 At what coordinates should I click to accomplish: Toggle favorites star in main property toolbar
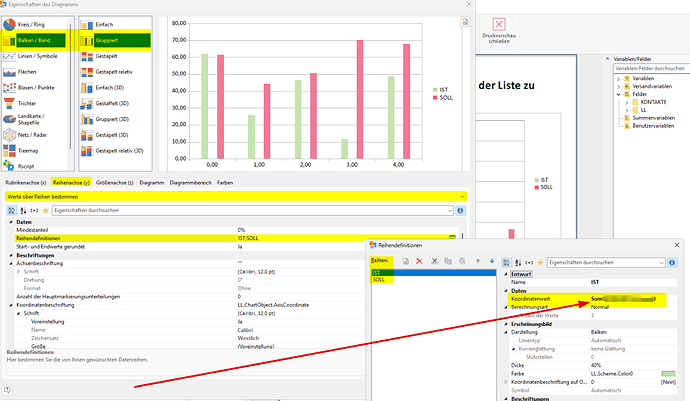45,210
